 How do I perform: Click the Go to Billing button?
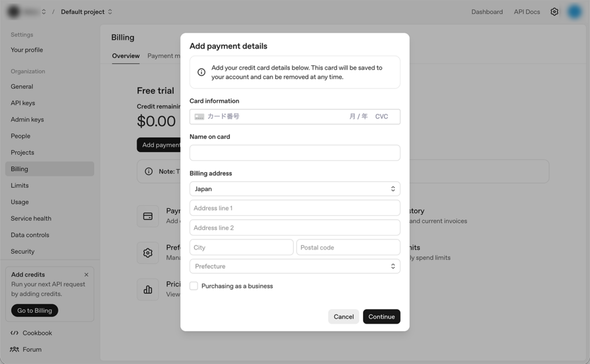[x=35, y=310]
